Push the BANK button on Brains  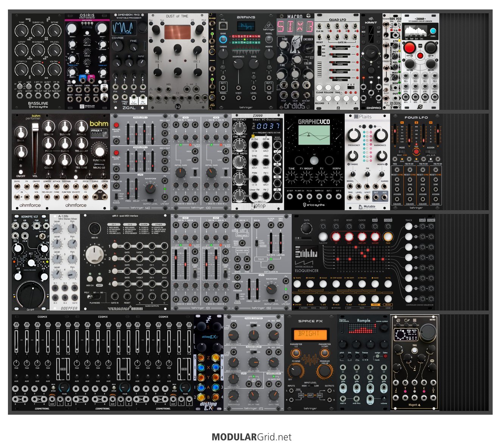point(223,39)
